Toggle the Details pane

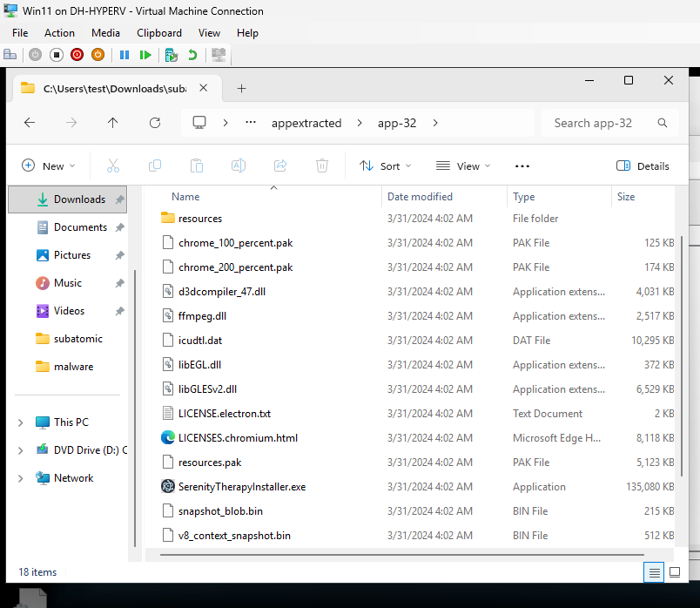click(643, 166)
